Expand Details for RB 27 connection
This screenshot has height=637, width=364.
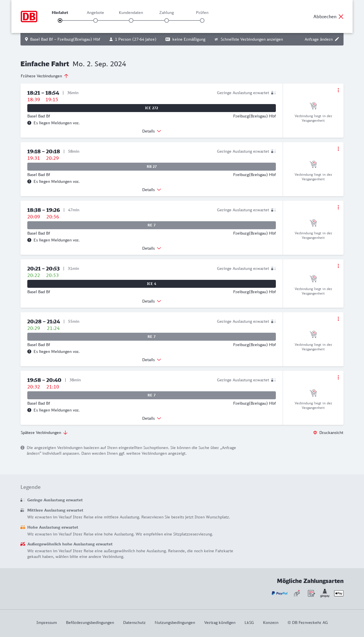[x=152, y=190]
